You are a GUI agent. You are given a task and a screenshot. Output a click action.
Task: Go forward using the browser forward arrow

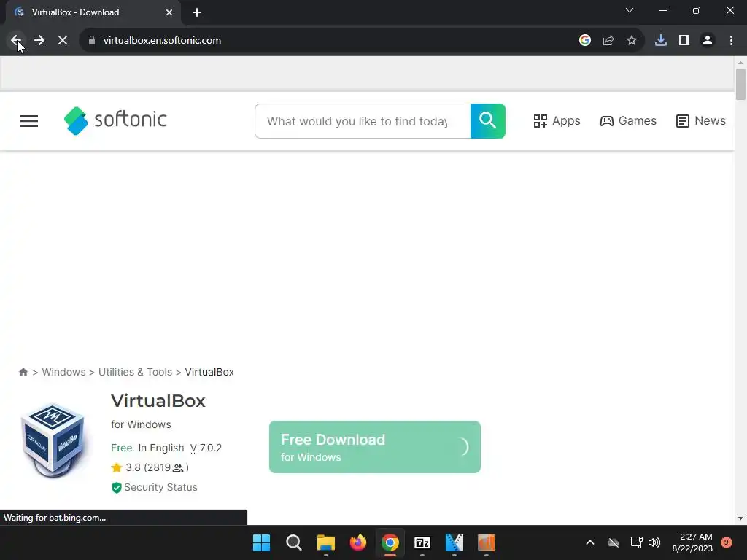(39, 41)
